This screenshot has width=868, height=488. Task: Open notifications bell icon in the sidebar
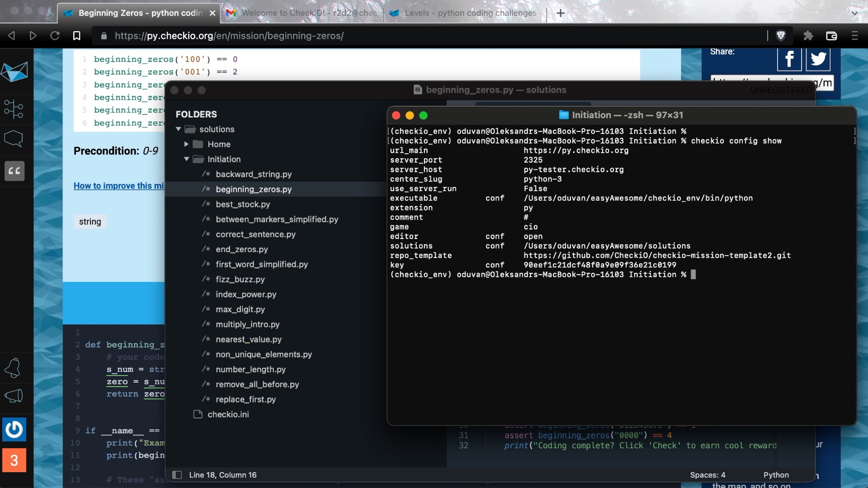pyautogui.click(x=13, y=368)
